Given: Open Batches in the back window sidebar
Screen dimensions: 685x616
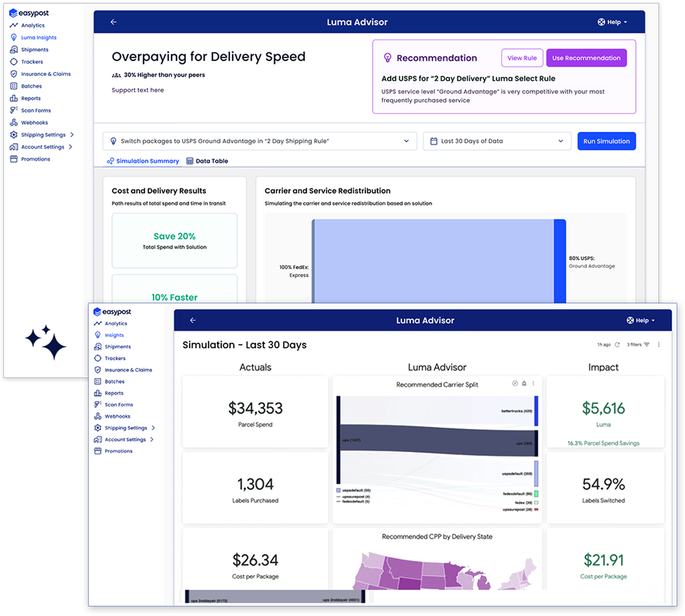Looking at the screenshot, I should (x=26, y=86).
